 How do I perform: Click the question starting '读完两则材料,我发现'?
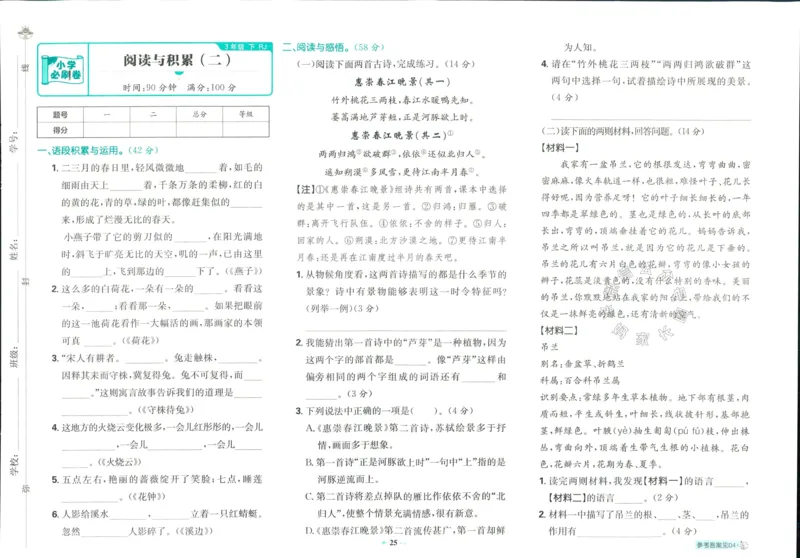(644, 489)
